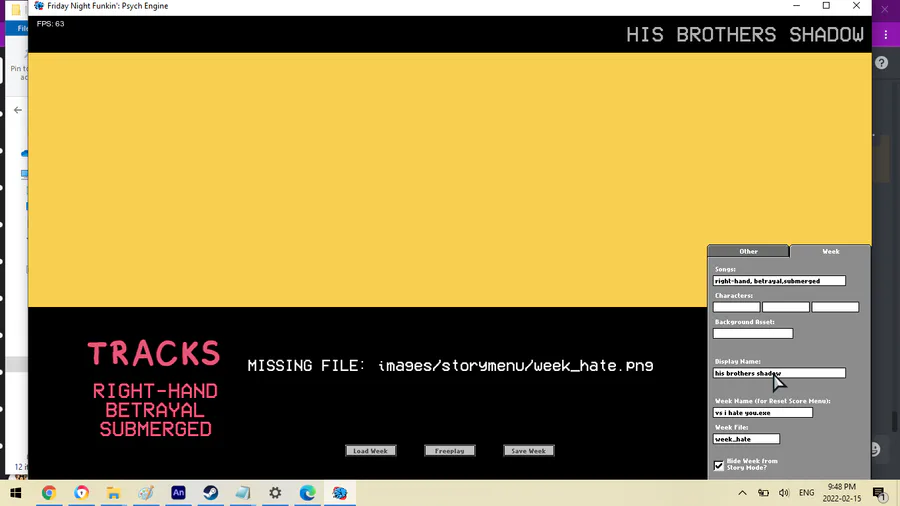Image resolution: width=900 pixels, height=506 pixels.
Task: Click the second Characters input box
Action: 786,307
